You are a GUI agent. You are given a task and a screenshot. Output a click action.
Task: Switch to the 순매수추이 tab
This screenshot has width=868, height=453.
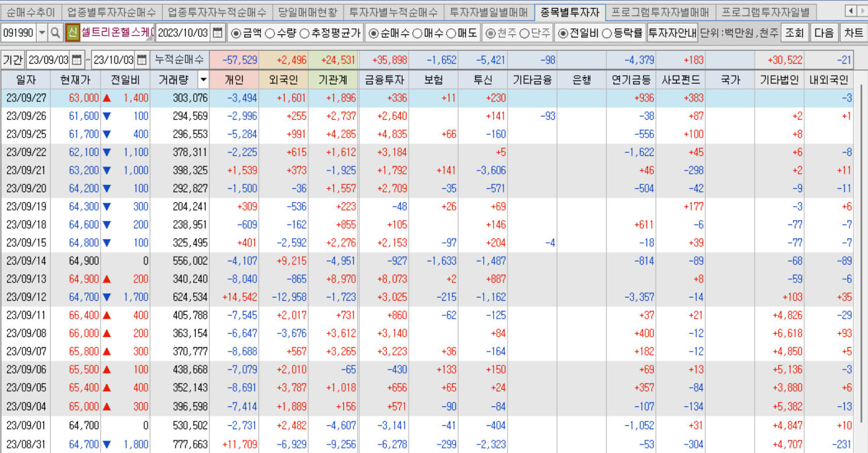point(30,11)
